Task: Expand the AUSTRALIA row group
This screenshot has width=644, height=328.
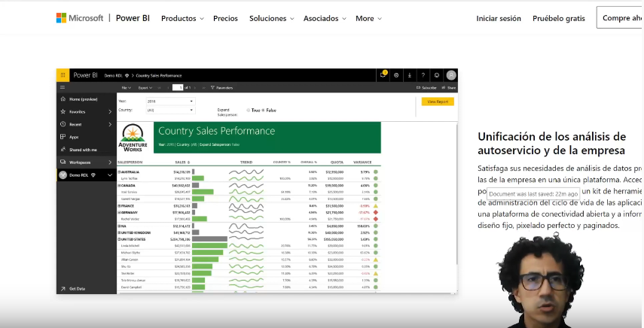Action: [x=119, y=172]
